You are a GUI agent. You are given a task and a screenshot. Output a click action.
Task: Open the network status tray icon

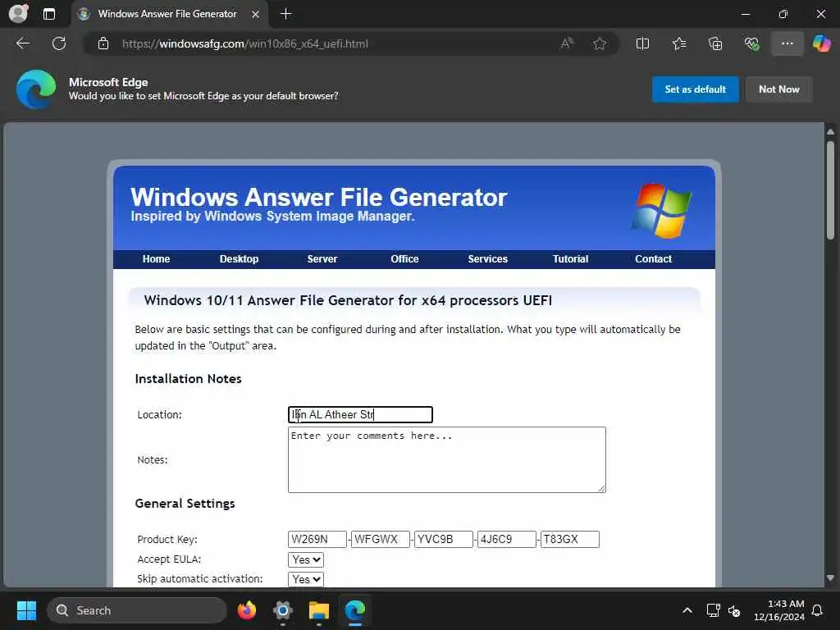[713, 610]
